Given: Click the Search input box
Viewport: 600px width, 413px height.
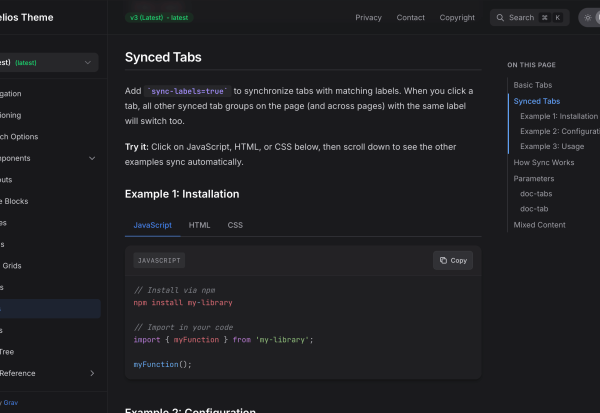Looking at the screenshot, I should click(529, 18).
